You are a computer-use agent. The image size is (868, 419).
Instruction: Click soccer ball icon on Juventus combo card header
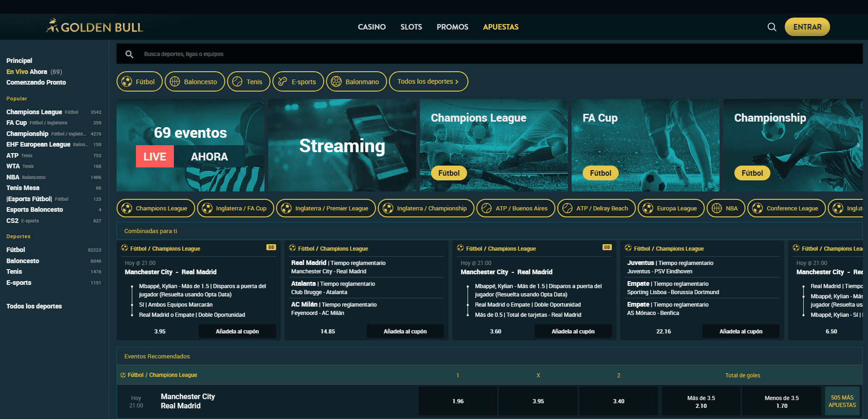[628, 248]
